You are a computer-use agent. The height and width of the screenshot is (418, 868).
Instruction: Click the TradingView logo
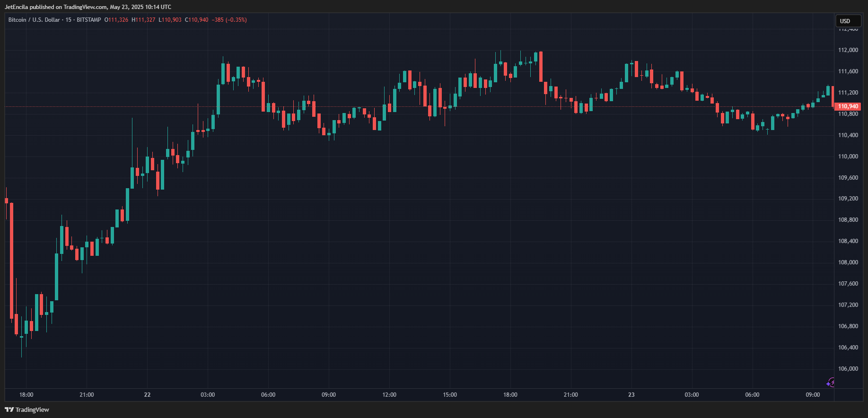click(x=27, y=409)
